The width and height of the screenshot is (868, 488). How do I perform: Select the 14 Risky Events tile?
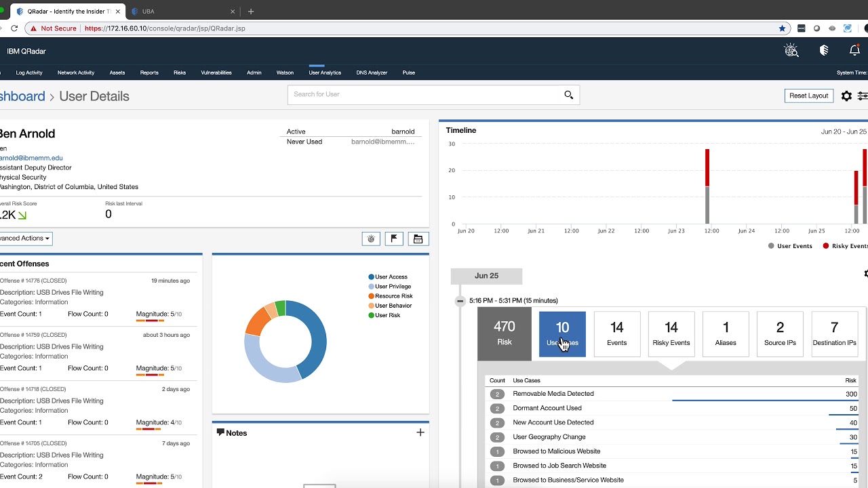coord(671,334)
